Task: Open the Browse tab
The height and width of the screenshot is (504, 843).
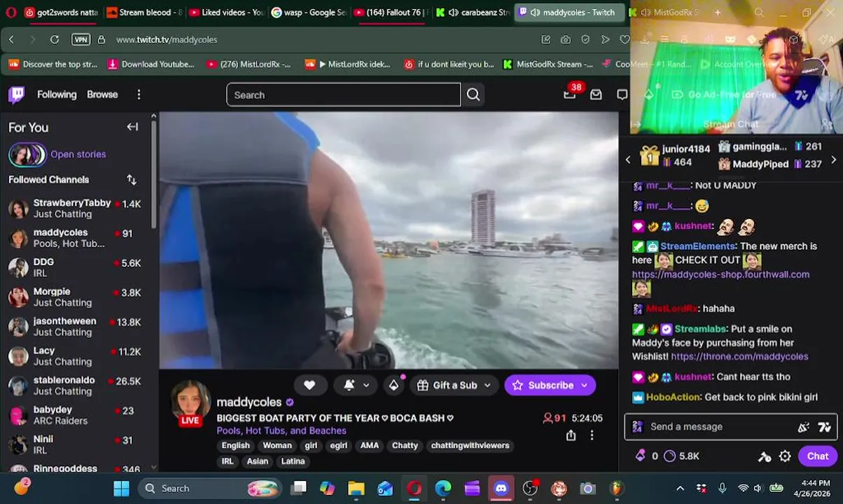Action: [102, 94]
